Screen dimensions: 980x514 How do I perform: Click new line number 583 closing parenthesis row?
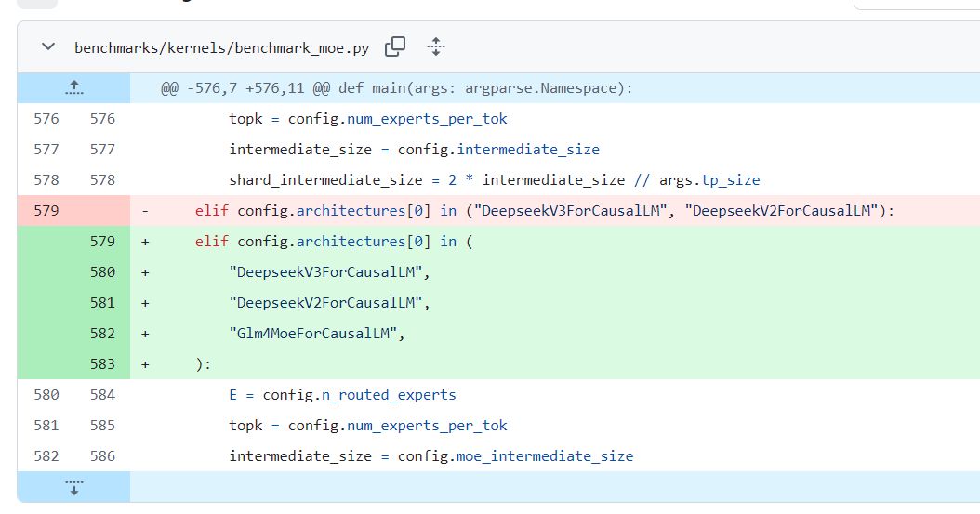tap(102, 364)
